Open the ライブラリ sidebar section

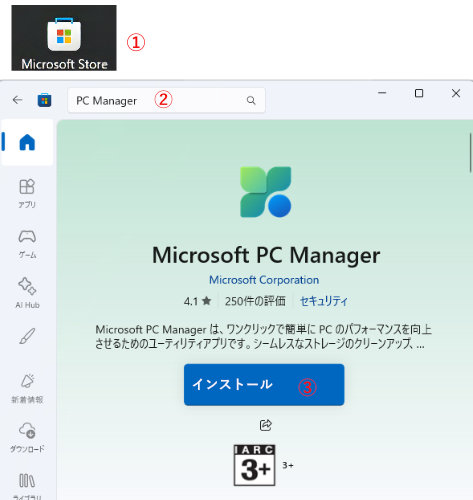pyautogui.click(x=27, y=486)
